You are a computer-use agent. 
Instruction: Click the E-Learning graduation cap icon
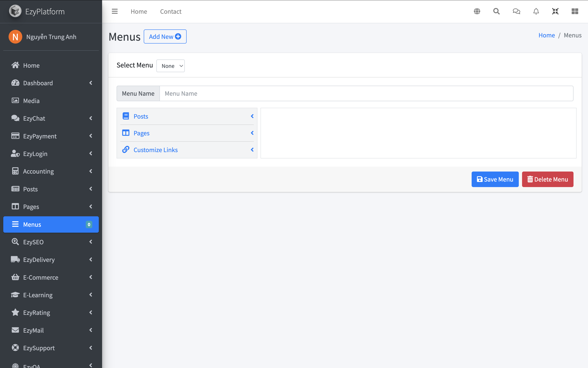15,295
